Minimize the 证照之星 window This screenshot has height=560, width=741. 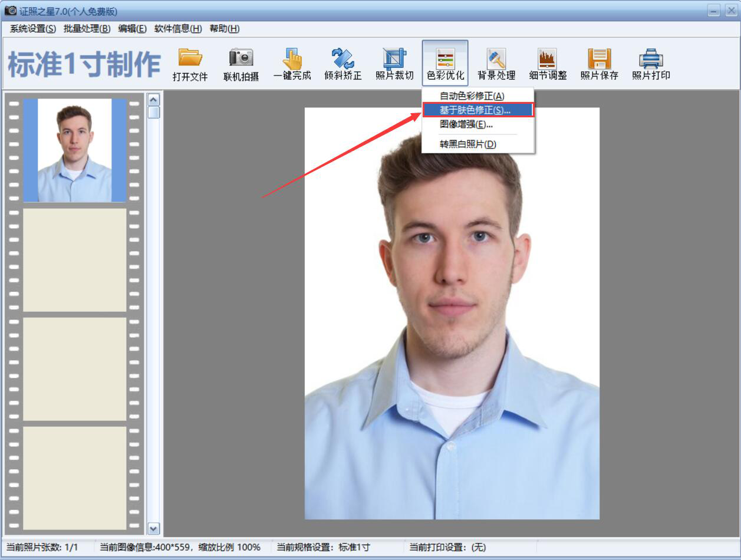click(x=714, y=11)
